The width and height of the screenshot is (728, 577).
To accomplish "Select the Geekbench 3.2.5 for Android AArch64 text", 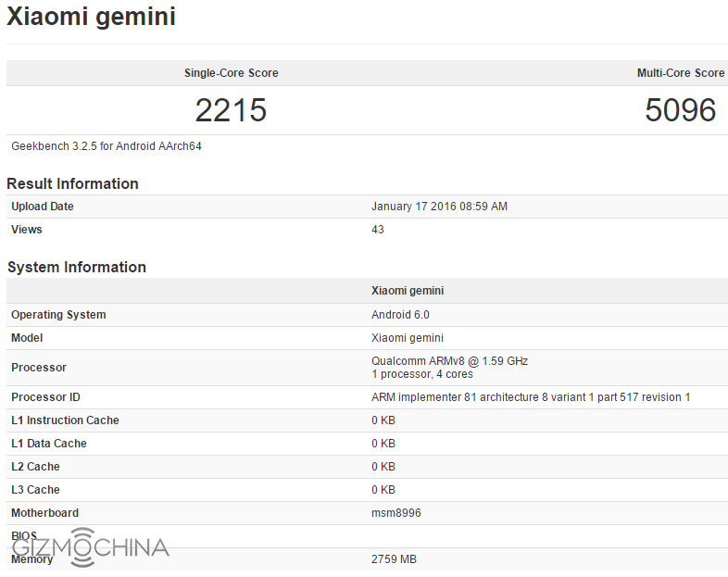I will click(107, 146).
